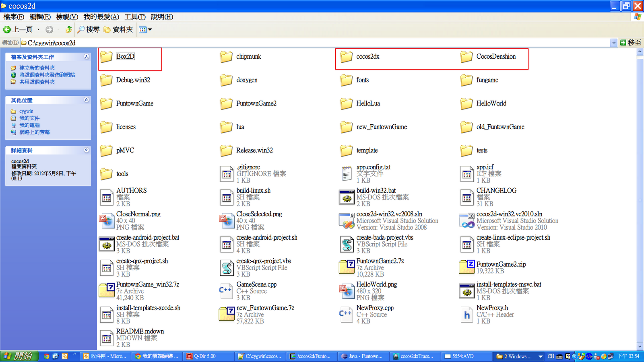Select build-win32.bat batch file icon

[x=347, y=197]
